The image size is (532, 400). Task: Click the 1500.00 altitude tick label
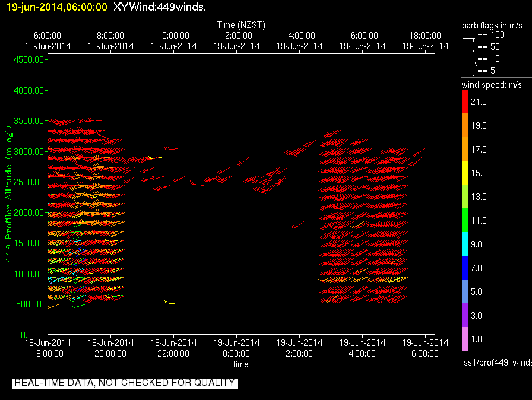29,243
